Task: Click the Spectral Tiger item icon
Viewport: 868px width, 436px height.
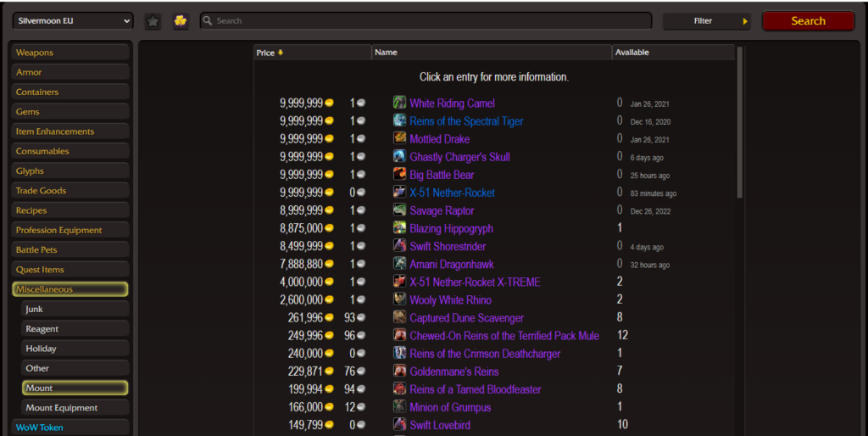Action: tap(400, 120)
